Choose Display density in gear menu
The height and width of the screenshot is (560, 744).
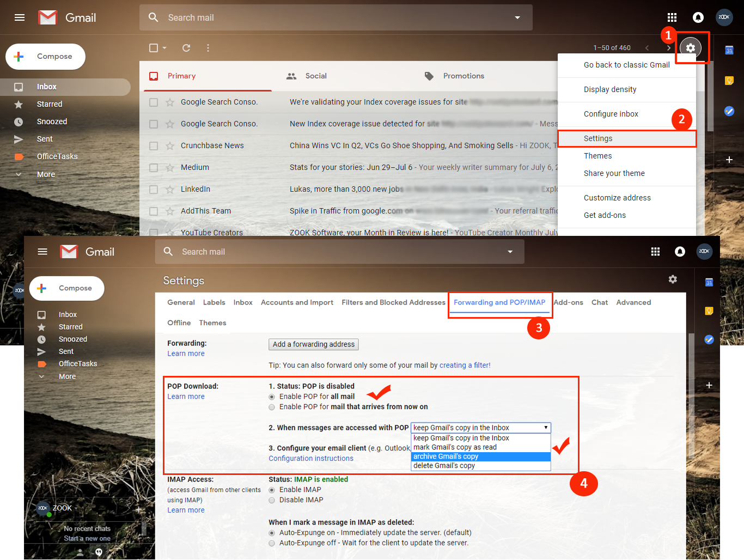[x=627, y=89]
